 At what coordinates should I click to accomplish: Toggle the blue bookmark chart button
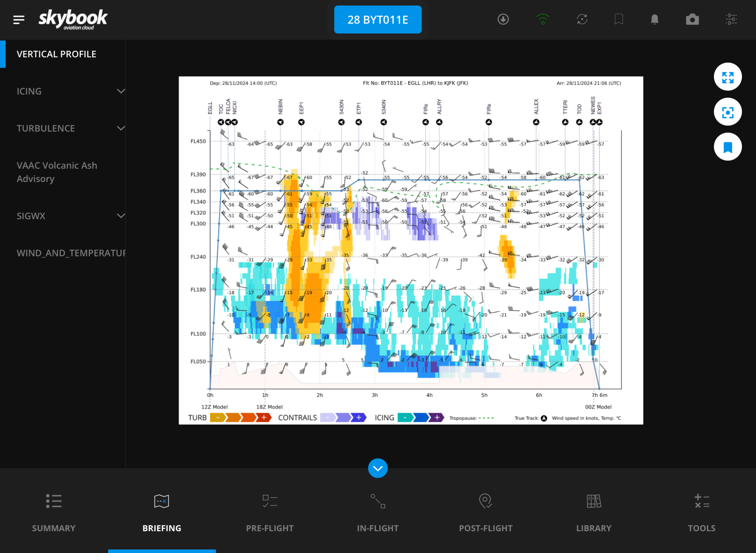[728, 147]
